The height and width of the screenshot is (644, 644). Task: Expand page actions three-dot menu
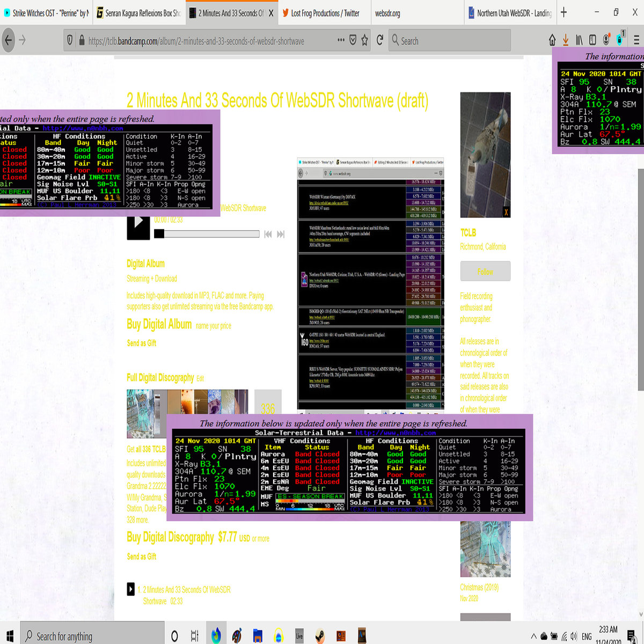point(341,40)
